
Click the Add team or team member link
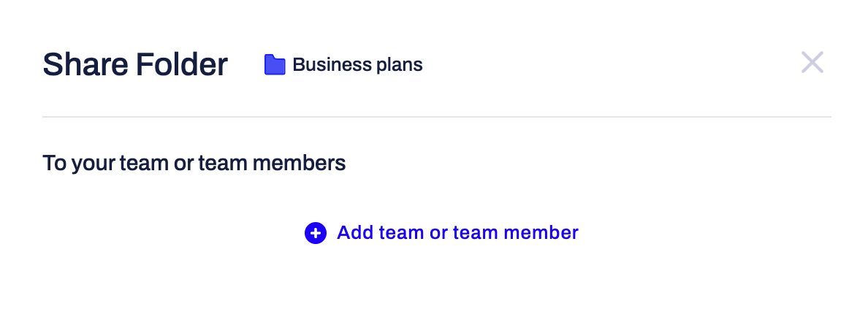[x=441, y=233]
